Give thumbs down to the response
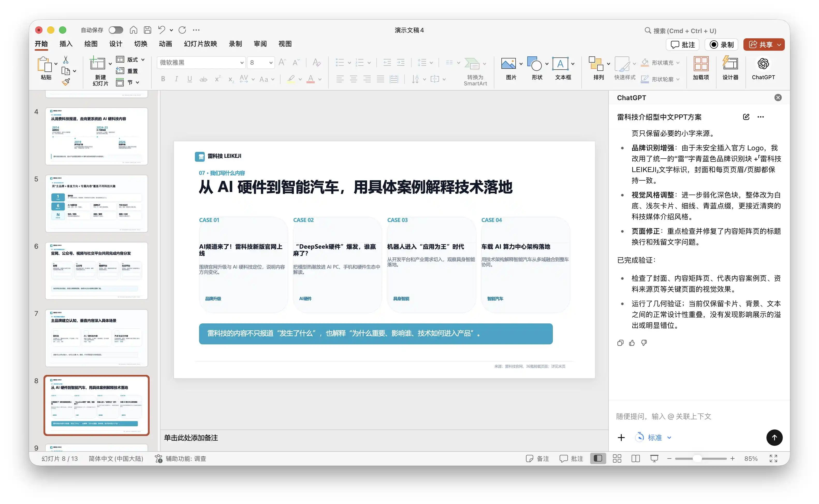 pyautogui.click(x=644, y=343)
